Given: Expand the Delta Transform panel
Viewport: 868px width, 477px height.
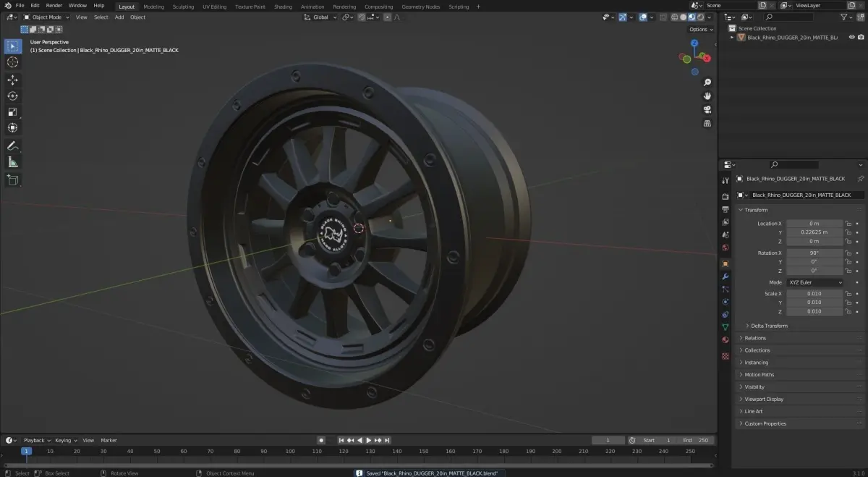Looking at the screenshot, I should click(769, 326).
